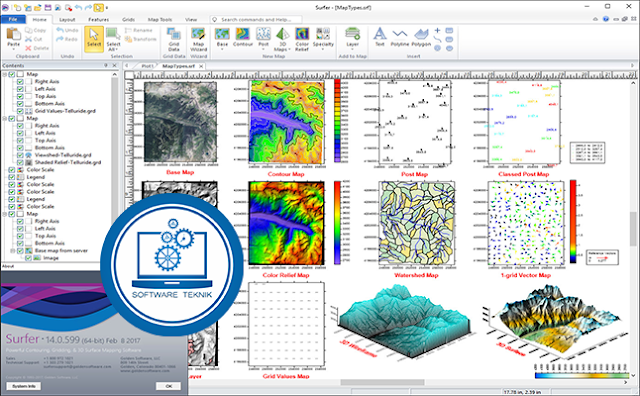Click the Rename button
The width and height of the screenshot is (640, 396).
click(138, 30)
